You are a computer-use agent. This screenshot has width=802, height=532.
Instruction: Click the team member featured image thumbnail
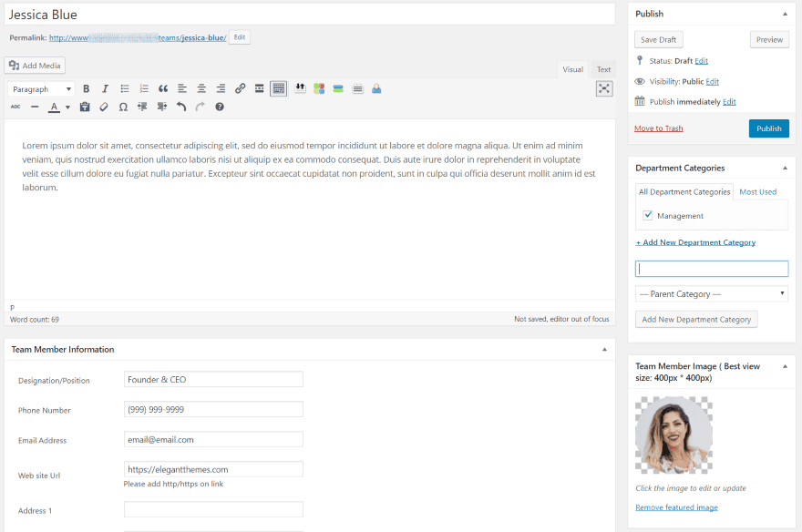pos(673,435)
